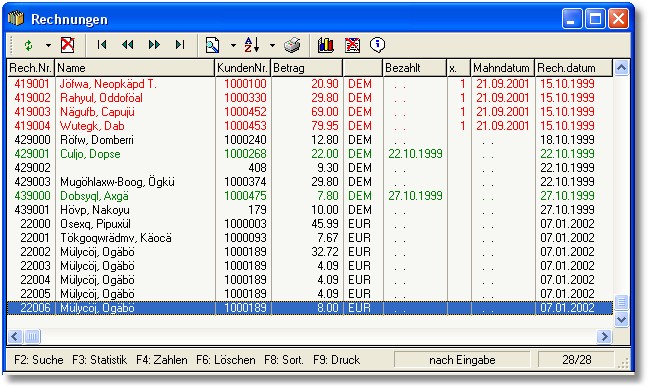Expand the dropdown next to search icon

pyautogui.click(x=233, y=45)
